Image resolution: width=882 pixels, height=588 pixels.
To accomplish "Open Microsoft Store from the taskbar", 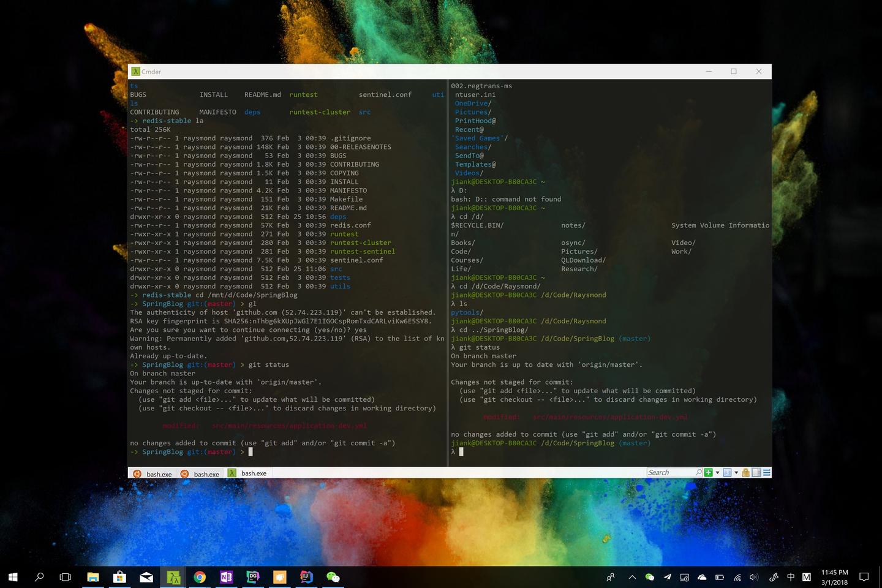I will (119, 577).
